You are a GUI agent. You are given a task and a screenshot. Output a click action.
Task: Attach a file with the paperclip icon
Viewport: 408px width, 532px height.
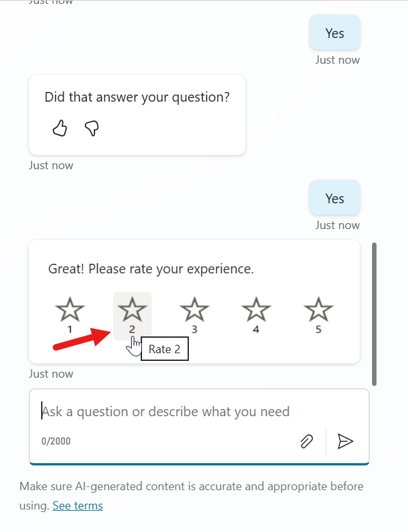pyautogui.click(x=307, y=441)
